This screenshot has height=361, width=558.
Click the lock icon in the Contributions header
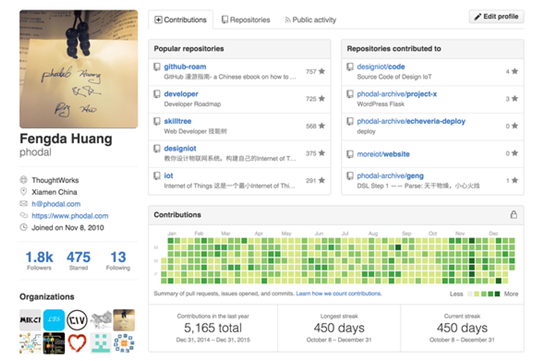513,215
